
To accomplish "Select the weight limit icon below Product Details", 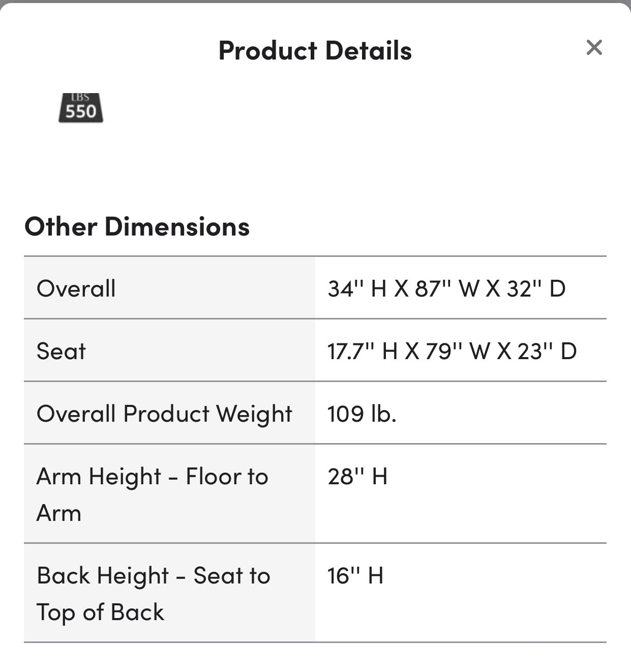I will [x=81, y=108].
